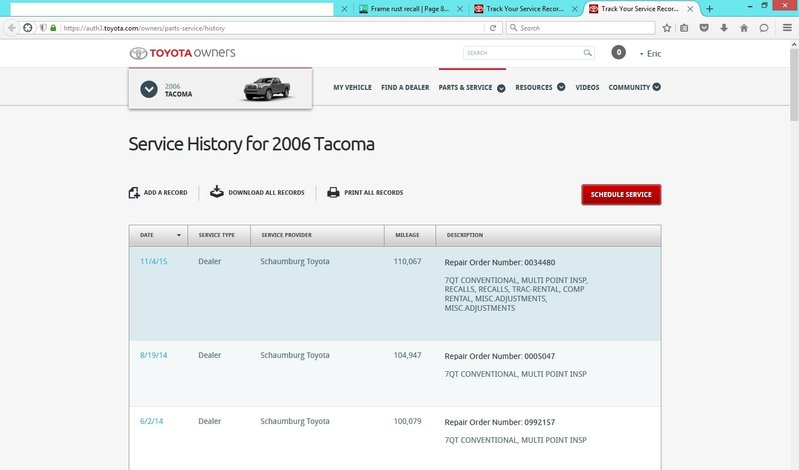Switch to the middle Track Your Service Records tab
799x470 pixels.
(525, 9)
